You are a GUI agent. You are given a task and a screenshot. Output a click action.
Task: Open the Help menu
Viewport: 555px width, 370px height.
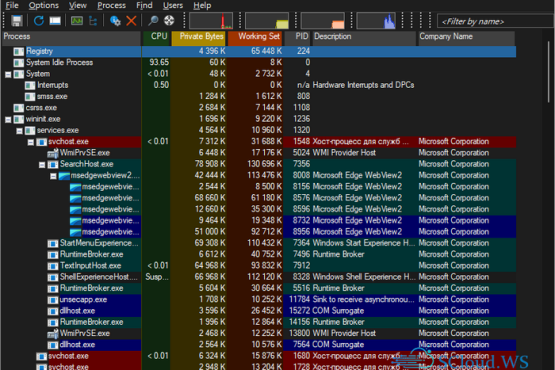click(202, 5)
